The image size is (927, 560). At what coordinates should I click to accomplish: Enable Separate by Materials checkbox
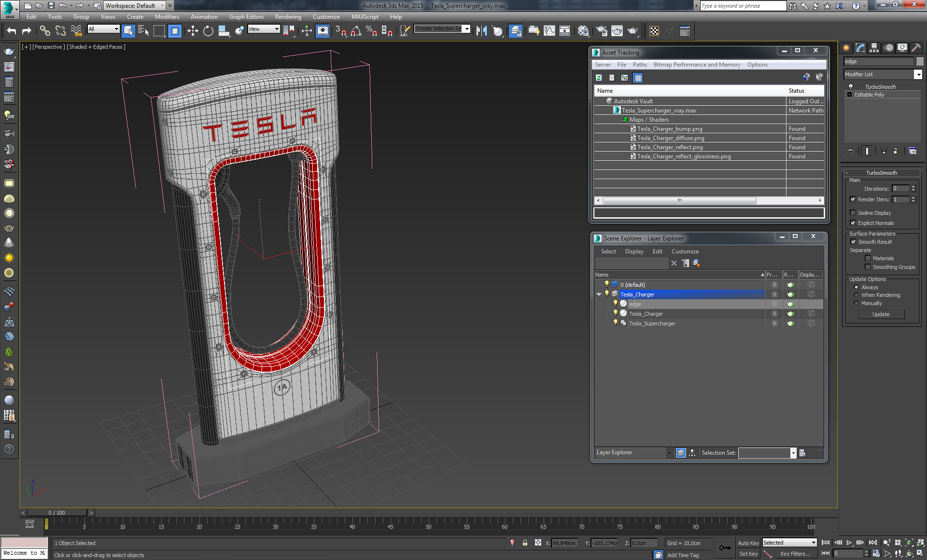[x=868, y=258]
